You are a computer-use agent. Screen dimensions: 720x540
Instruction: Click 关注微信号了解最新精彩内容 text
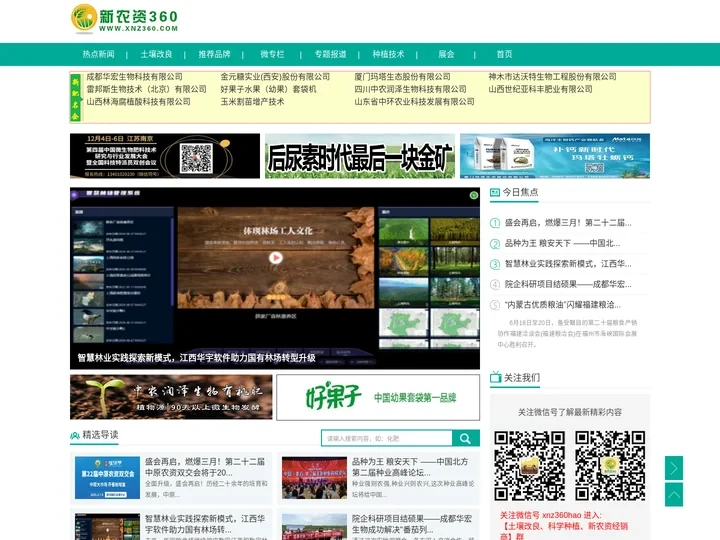coord(570,412)
